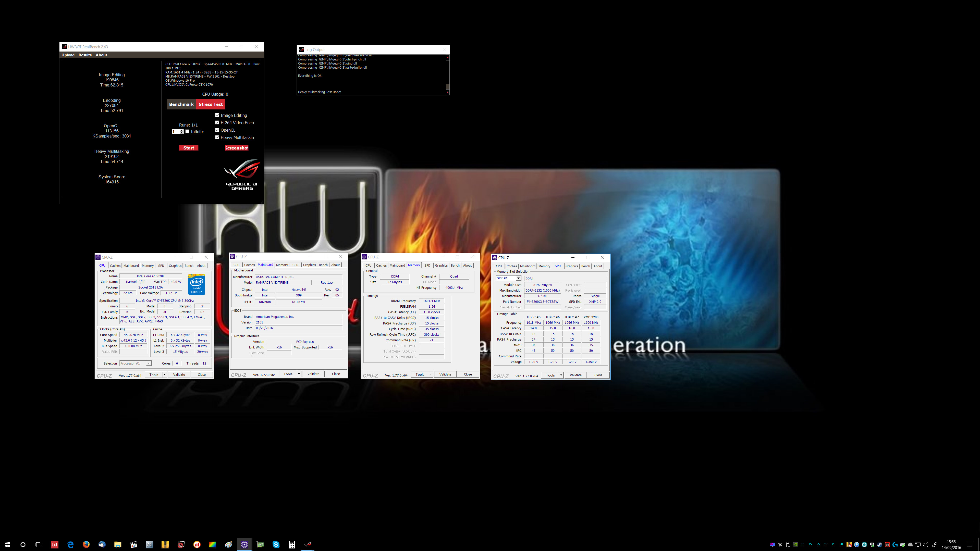980x551 pixels.
Task: Open Slot #1 dropdown in SPD window
Action: 518,278
